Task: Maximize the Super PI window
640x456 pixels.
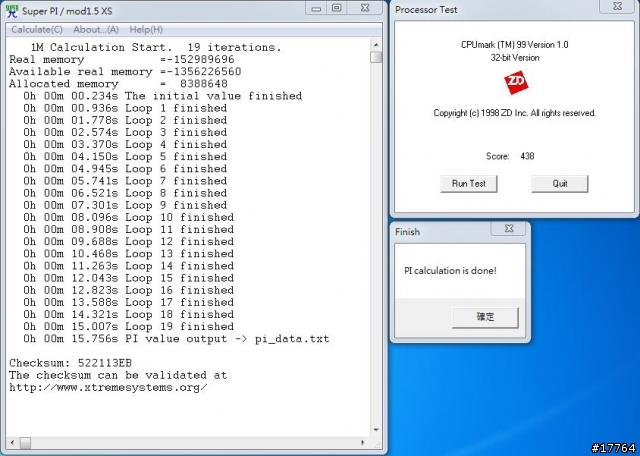Action: 336,8
